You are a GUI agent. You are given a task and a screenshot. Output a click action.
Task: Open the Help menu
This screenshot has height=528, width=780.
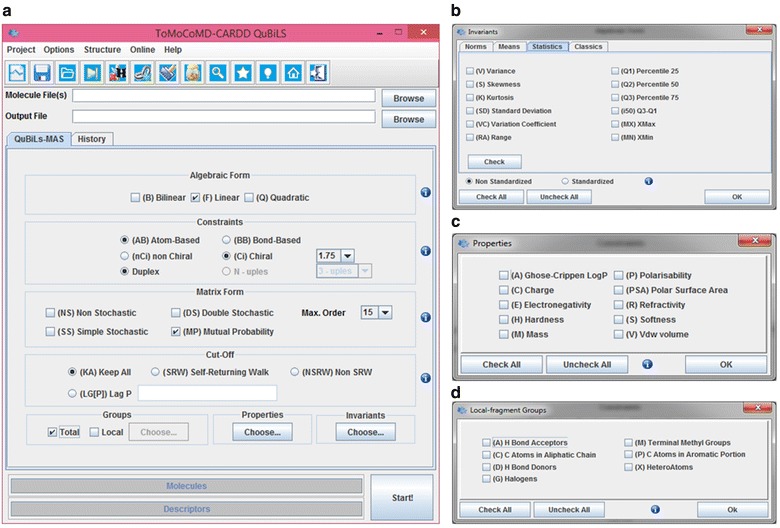coord(173,50)
